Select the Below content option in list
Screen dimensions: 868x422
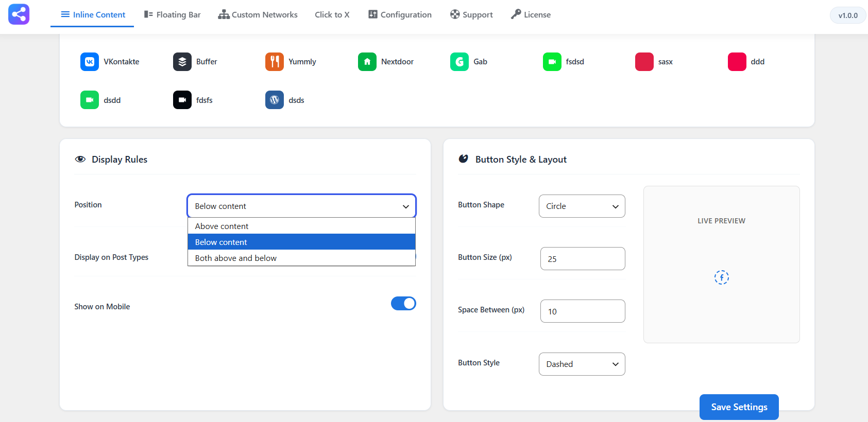301,242
